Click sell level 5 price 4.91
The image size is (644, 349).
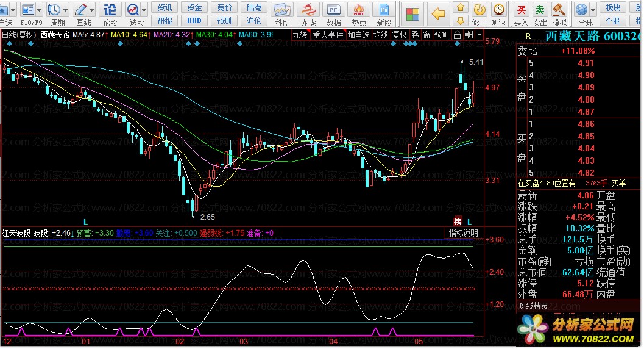click(586, 63)
